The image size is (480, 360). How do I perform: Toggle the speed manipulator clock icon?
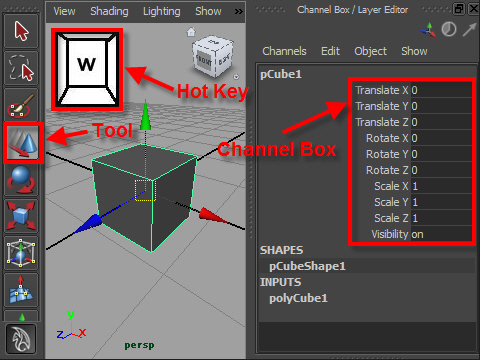449,29
